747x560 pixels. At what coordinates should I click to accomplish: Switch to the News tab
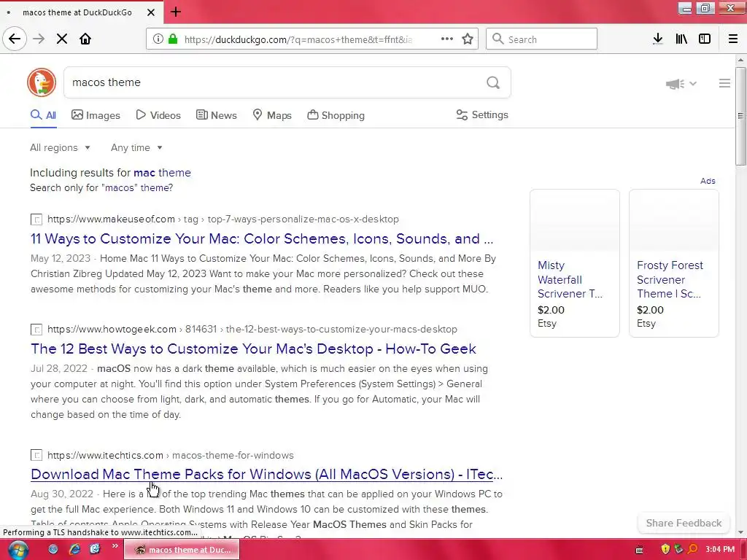216,115
